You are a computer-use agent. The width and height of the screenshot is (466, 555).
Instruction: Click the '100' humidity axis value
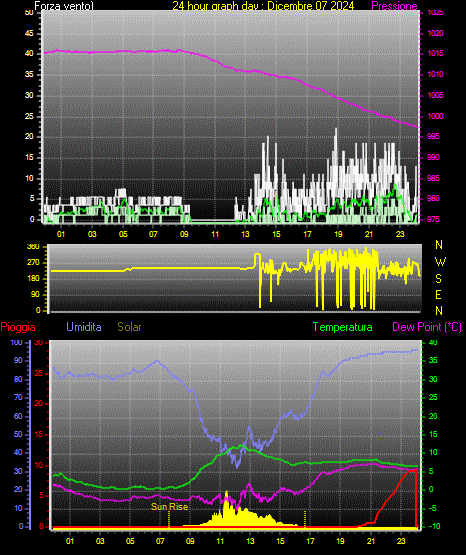[16, 342]
